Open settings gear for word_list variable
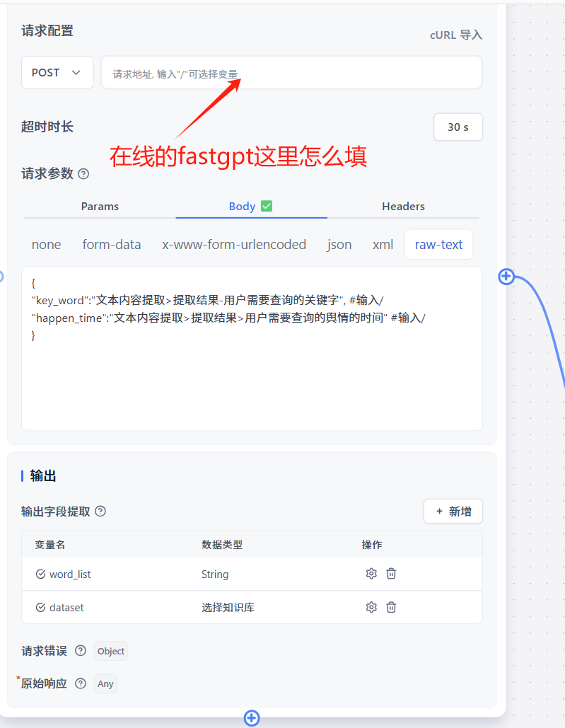565x728 pixels. [x=371, y=574]
